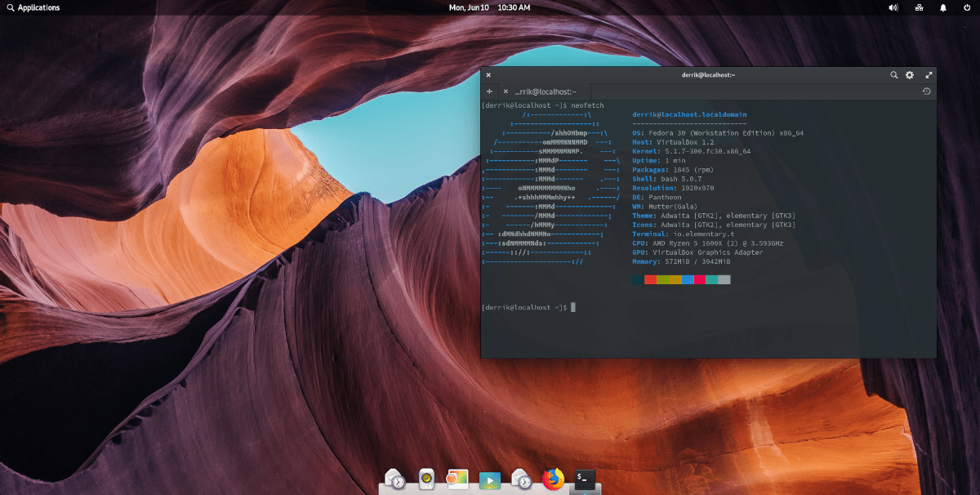This screenshot has height=495, width=980.
Task: Click the "Terminal: io.elementary.t" line
Action: coord(682,234)
